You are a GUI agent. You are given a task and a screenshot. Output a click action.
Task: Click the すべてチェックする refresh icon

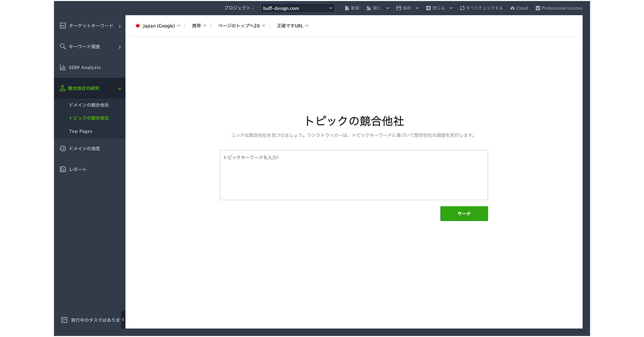(462, 8)
